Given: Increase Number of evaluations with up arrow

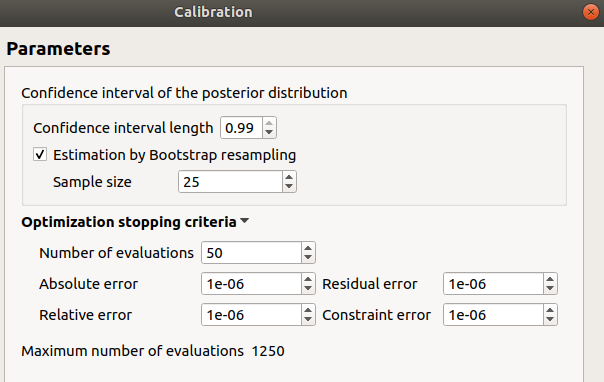Looking at the screenshot, I should point(308,248).
